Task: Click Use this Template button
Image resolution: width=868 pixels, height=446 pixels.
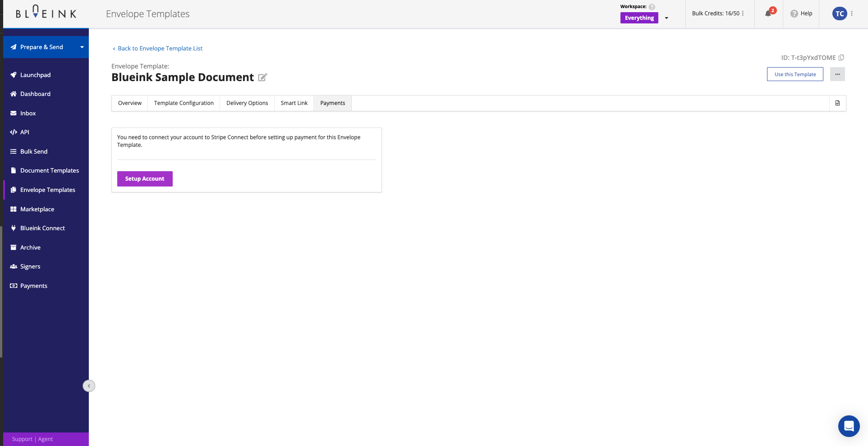Action: coord(795,74)
